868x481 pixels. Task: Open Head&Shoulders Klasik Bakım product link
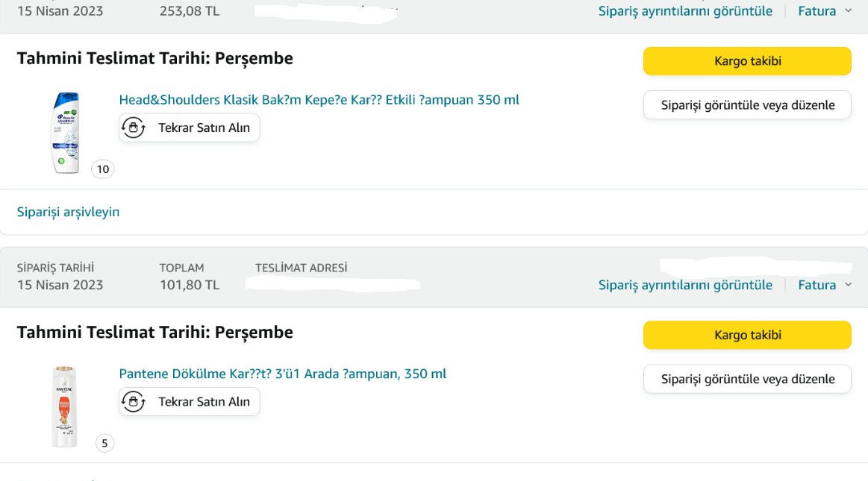pyautogui.click(x=319, y=100)
